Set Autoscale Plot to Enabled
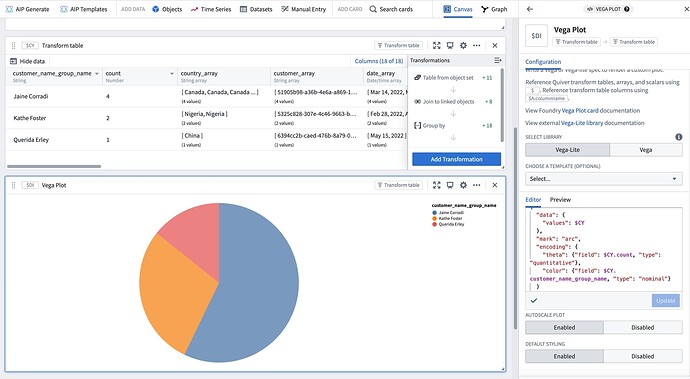 pos(564,327)
